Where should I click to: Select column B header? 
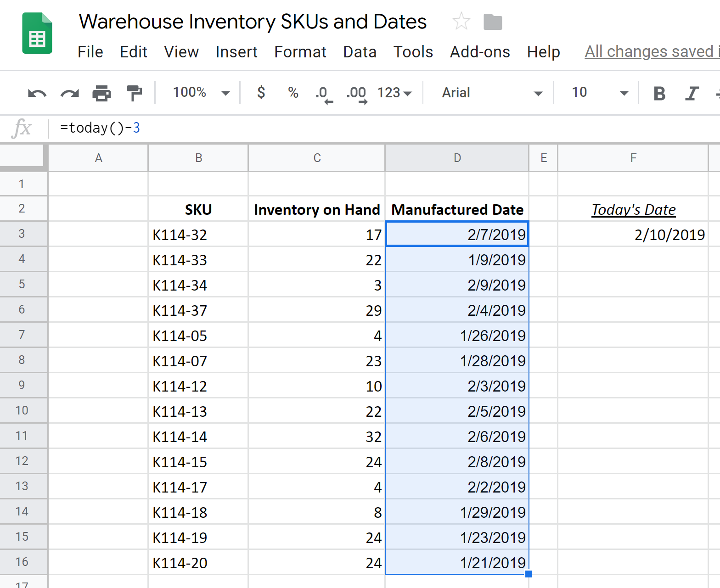198,158
